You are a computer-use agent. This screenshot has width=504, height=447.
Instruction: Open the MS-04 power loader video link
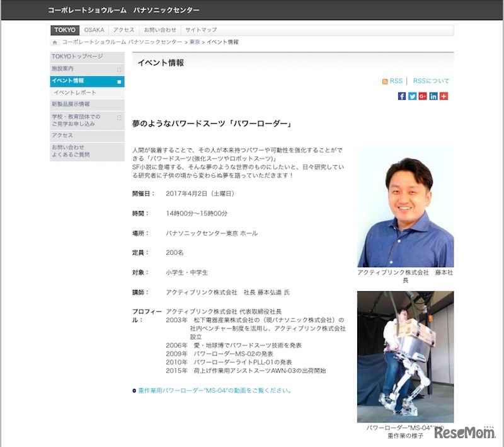211,392
